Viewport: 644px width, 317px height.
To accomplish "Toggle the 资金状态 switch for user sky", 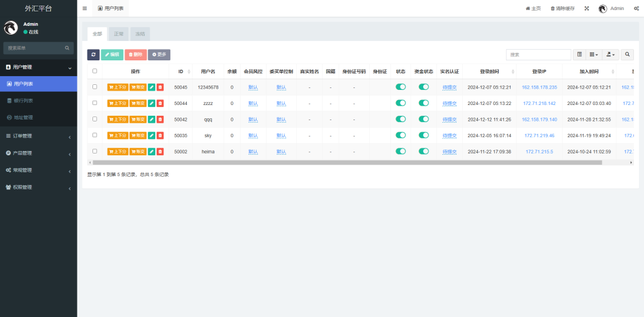I will tap(424, 135).
